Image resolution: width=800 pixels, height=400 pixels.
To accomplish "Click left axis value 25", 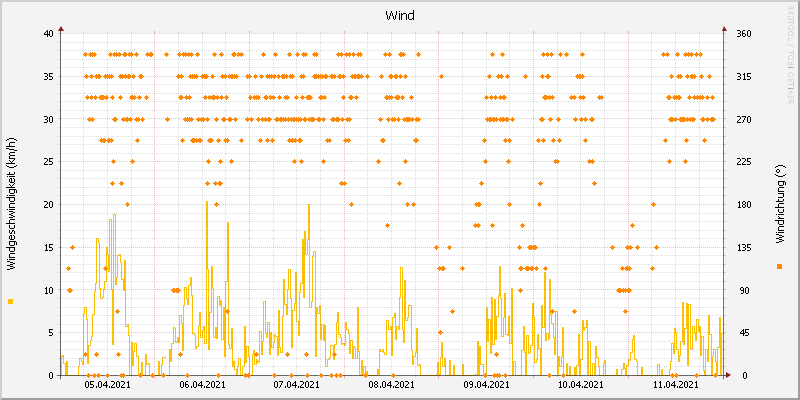I will click(48, 162).
